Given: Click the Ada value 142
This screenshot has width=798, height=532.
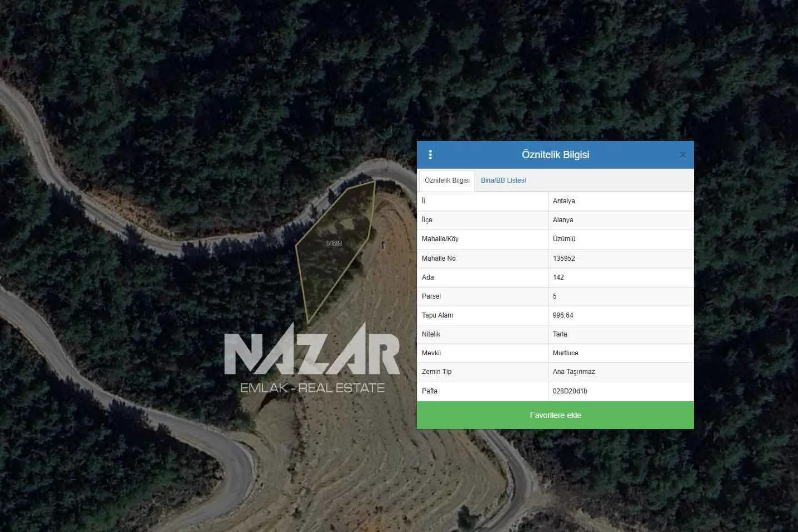Looking at the screenshot, I should (558, 277).
